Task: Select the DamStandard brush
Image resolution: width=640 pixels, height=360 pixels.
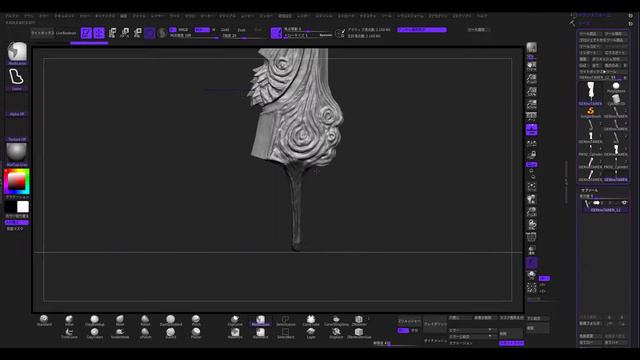Action: 171,320
